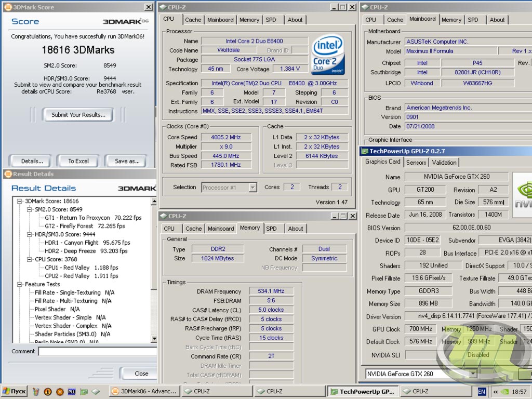
Task: Switch to 3DMark06 in the taskbar
Action: (x=144, y=392)
